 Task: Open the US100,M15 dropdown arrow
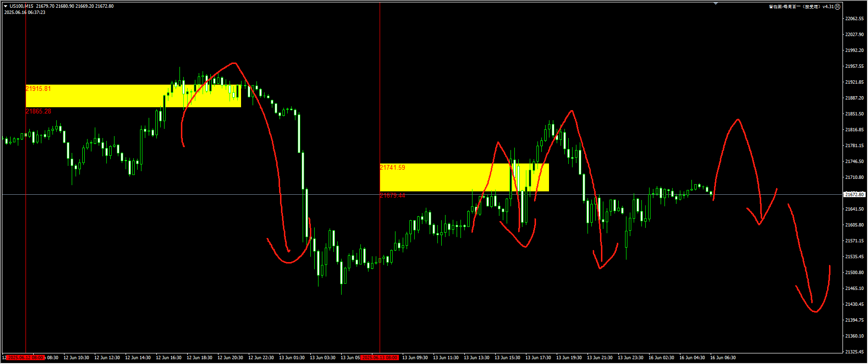(x=5, y=6)
